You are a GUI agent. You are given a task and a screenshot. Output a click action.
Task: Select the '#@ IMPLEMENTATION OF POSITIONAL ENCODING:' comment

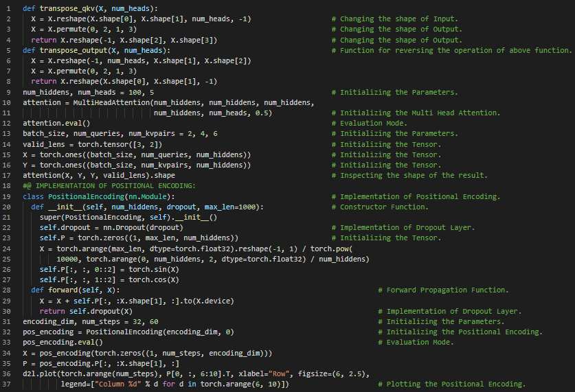pos(109,186)
